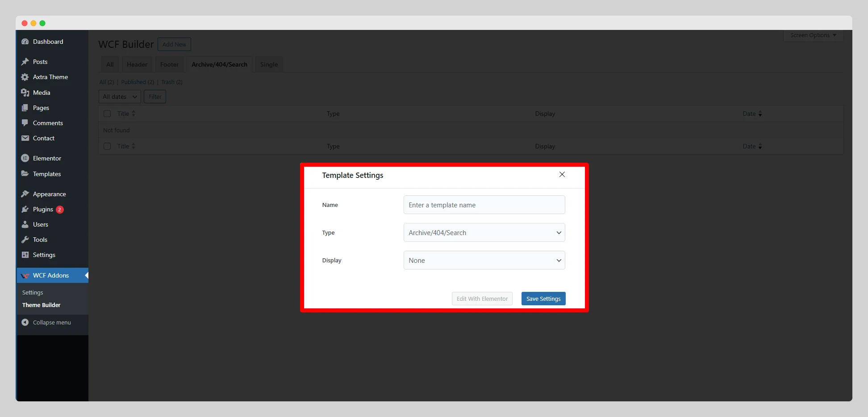Click the Posts pushpin icon
Image resolution: width=868 pixels, height=417 pixels.
(x=25, y=62)
